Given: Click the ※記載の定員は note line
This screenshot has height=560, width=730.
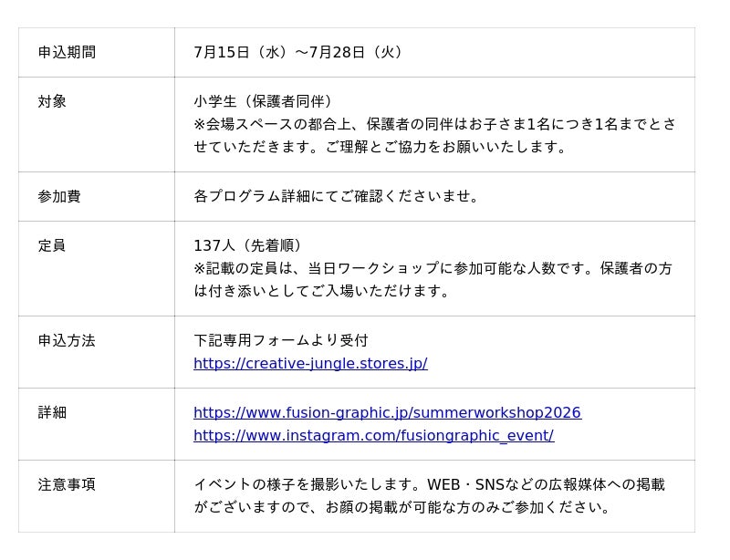Looking at the screenshot, I should 433,268.
